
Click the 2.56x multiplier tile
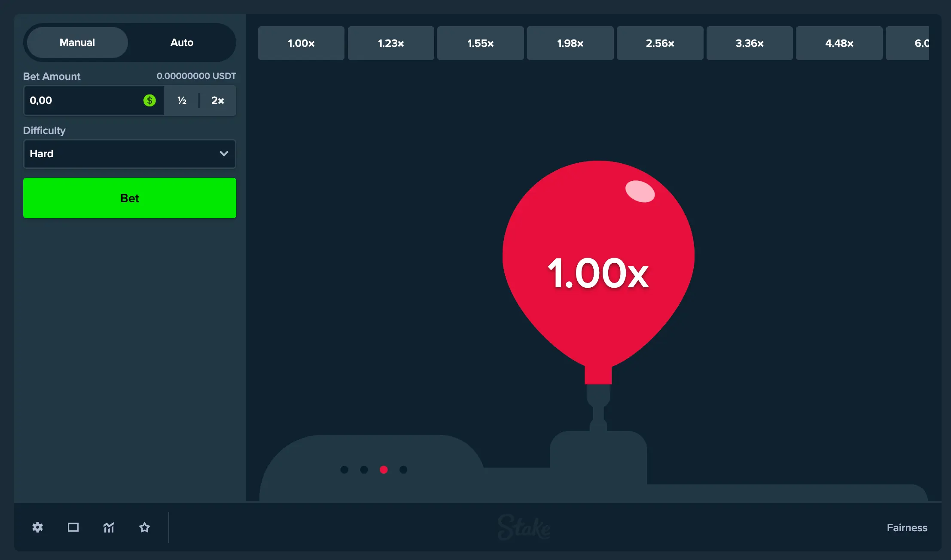pyautogui.click(x=660, y=43)
